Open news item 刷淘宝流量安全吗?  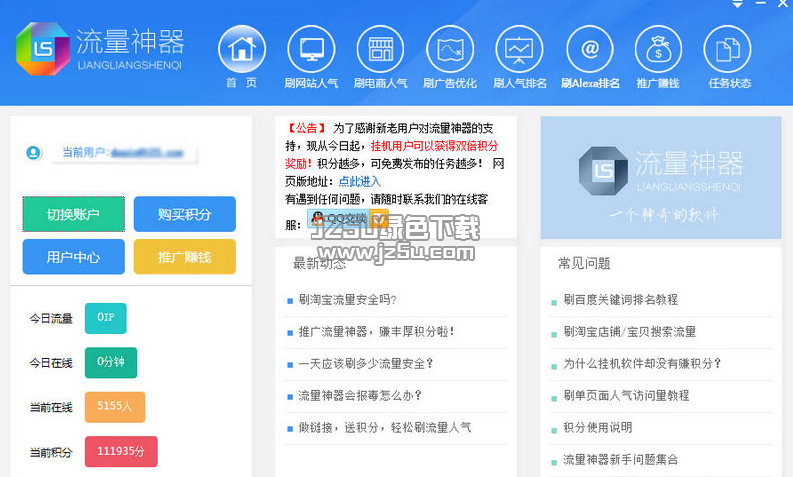pyautogui.click(x=347, y=299)
